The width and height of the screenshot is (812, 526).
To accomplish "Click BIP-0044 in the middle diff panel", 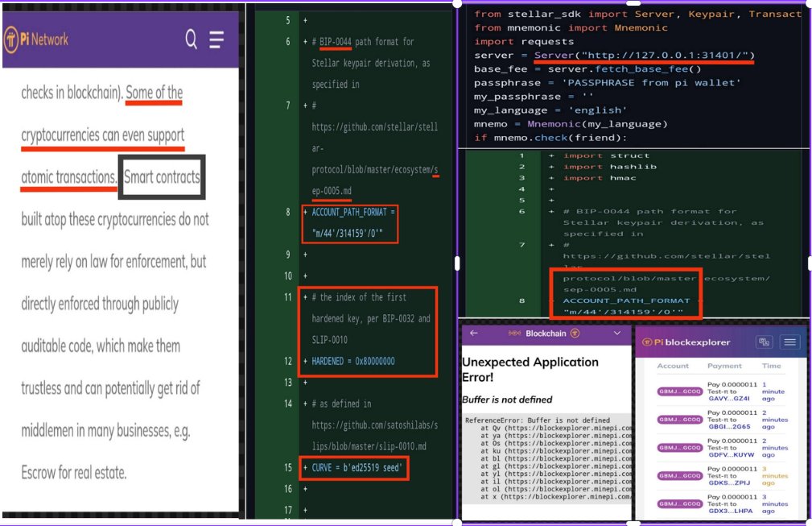I will click(335, 41).
